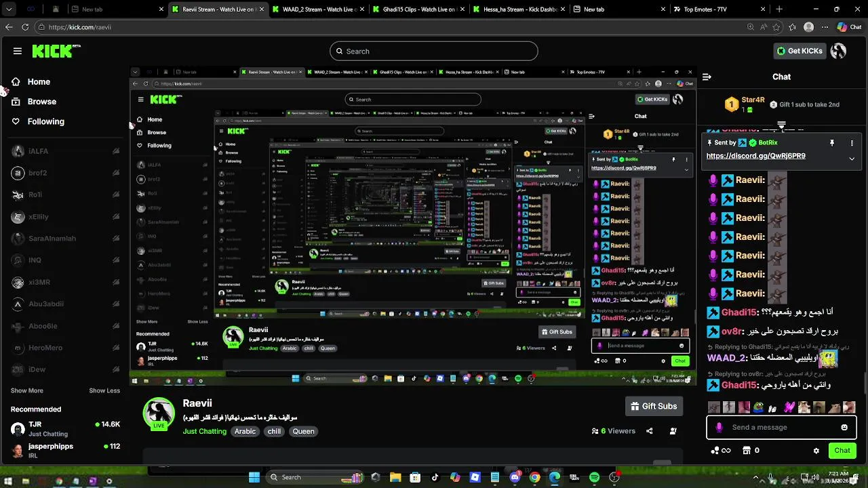Viewport: 868px width, 488px height.
Task: Click Raevii's live avatar below the stream
Action: (159, 413)
